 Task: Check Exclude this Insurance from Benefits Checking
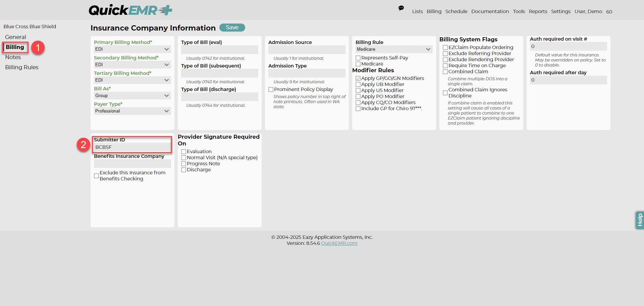coord(97,176)
